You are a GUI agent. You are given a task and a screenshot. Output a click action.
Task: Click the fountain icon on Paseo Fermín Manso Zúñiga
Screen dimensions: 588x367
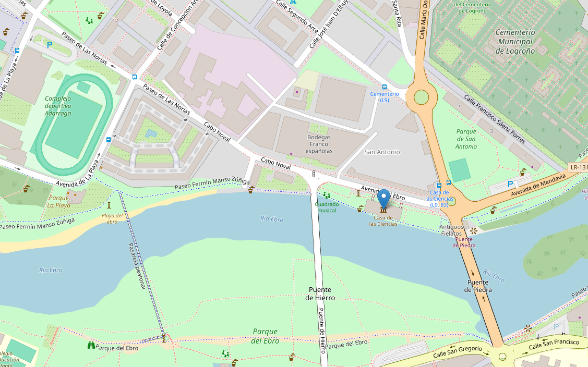tap(251, 190)
